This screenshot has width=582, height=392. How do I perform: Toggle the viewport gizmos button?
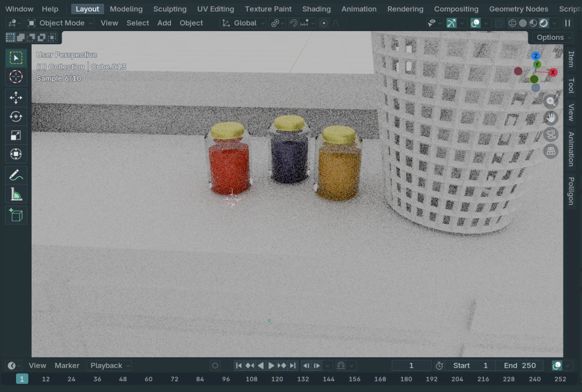(451, 23)
